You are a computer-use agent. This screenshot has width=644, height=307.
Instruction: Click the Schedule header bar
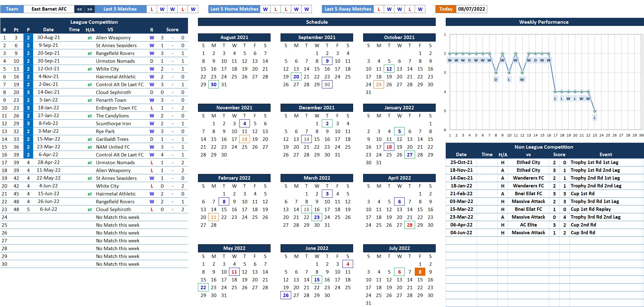[x=317, y=22]
